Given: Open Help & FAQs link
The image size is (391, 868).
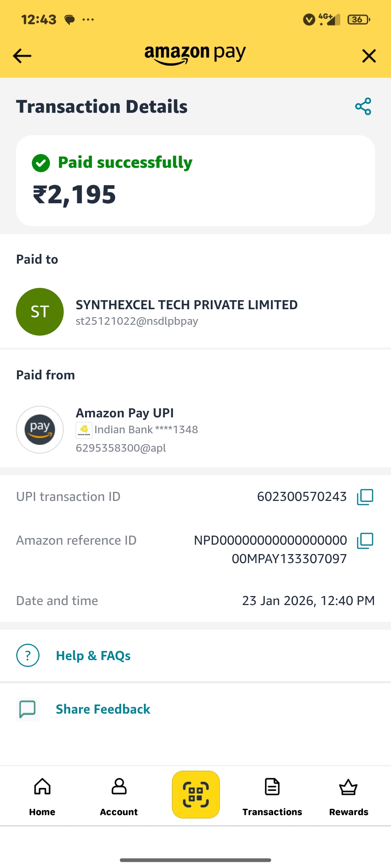Looking at the screenshot, I should (x=93, y=656).
